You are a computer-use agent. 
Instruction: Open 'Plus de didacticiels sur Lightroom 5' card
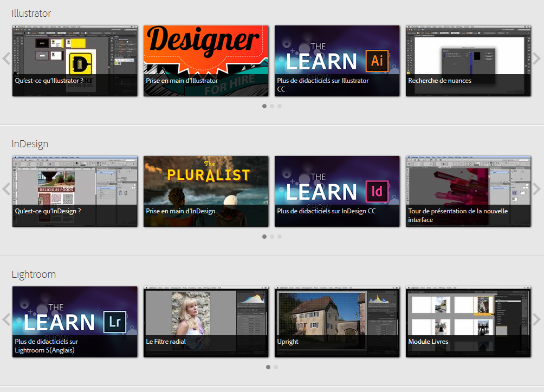click(x=75, y=322)
